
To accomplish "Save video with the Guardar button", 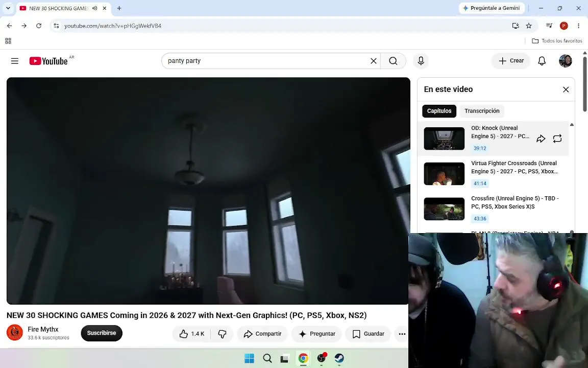I will coord(368,334).
